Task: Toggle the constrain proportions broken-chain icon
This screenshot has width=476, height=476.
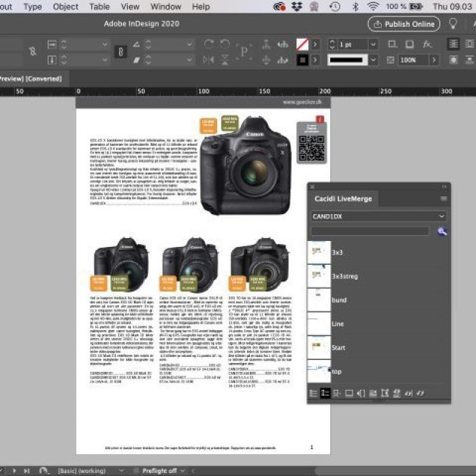Action: 33,51
